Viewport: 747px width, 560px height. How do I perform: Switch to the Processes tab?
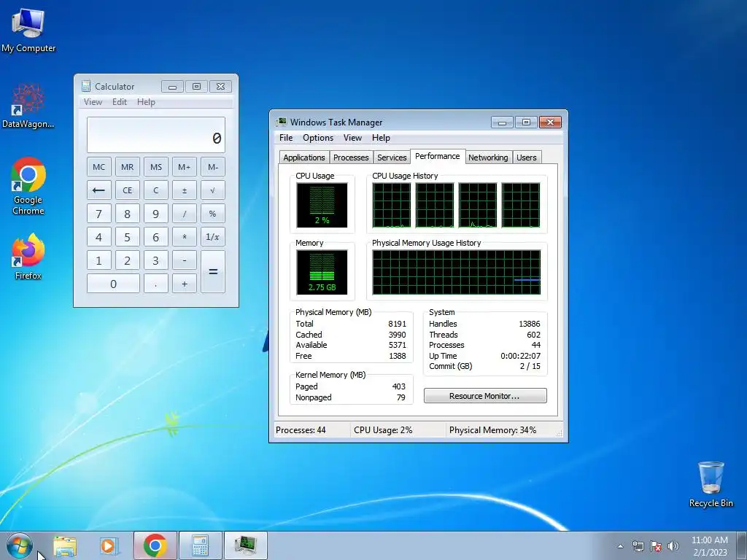coord(351,157)
